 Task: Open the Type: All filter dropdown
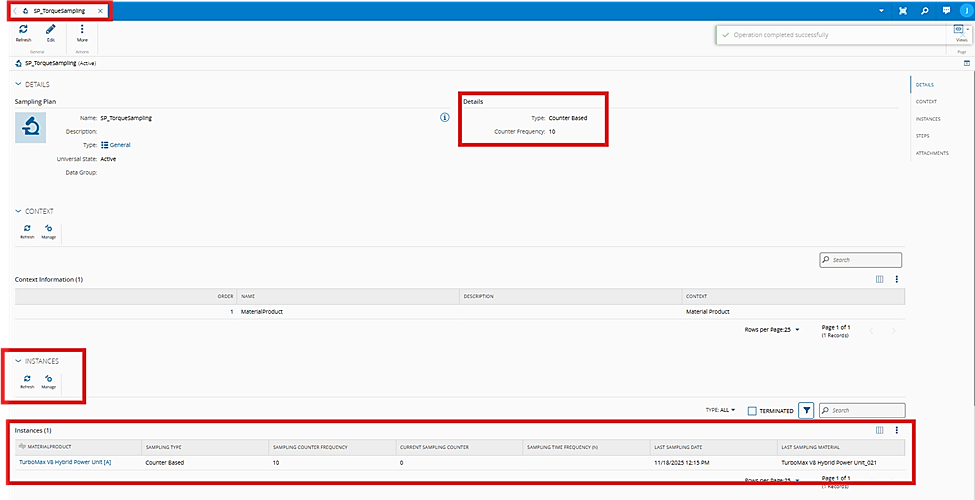coord(720,410)
